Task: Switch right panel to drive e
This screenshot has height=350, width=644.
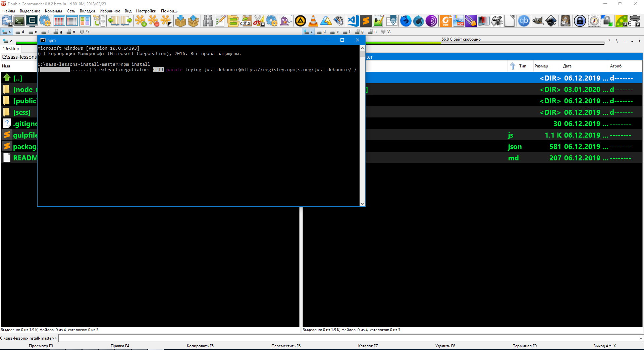Action: click(334, 32)
